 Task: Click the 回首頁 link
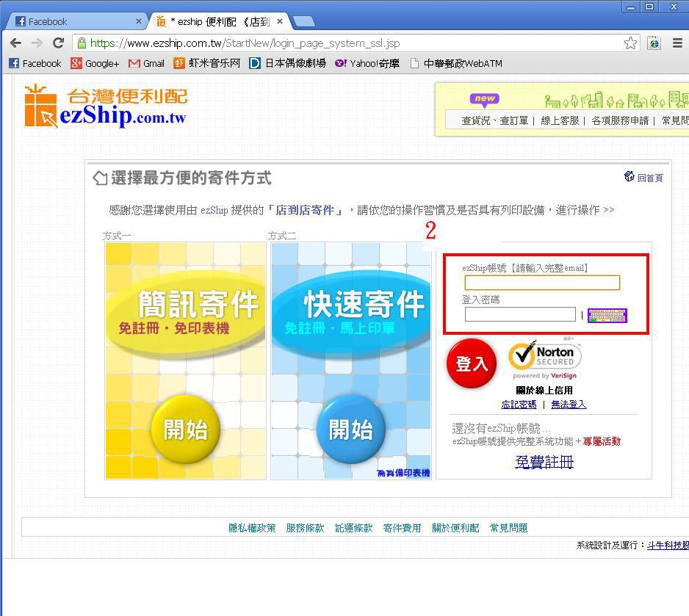click(x=650, y=178)
